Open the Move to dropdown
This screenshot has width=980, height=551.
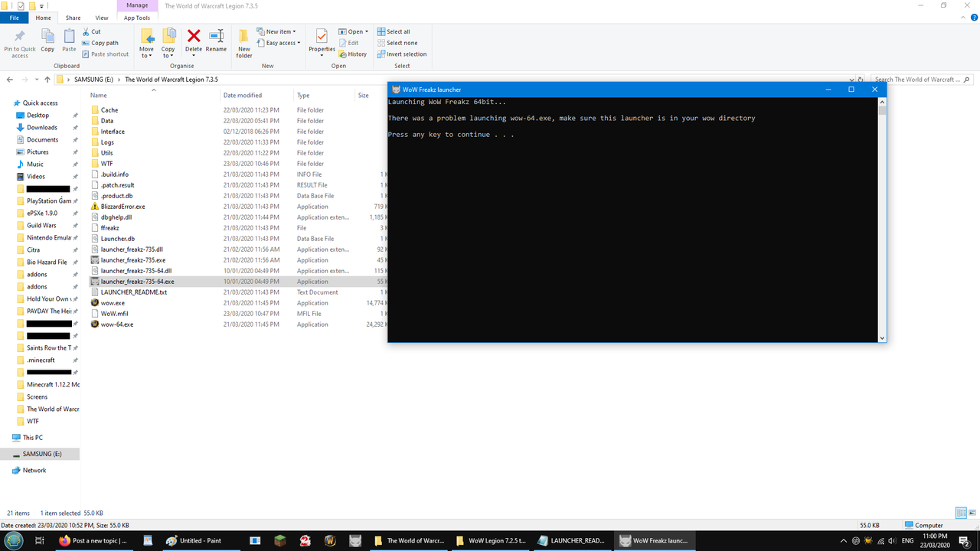tap(146, 43)
